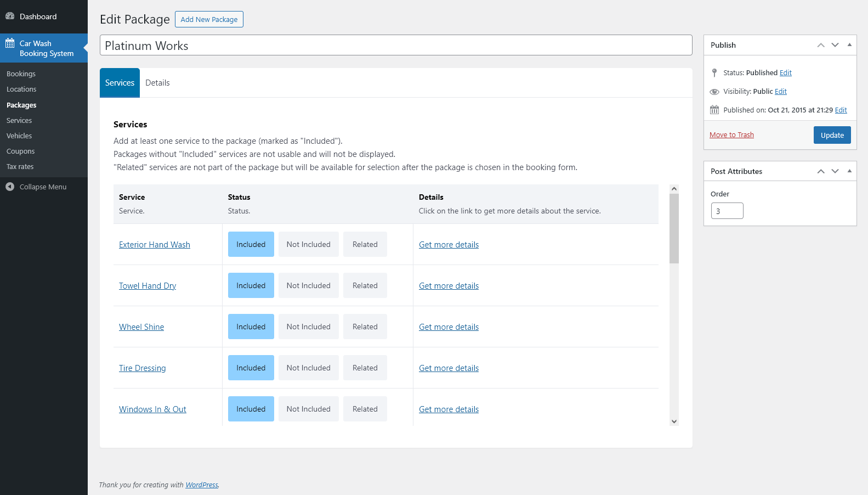The height and width of the screenshot is (495, 868).
Task: Click the Order number input field
Action: click(x=727, y=211)
